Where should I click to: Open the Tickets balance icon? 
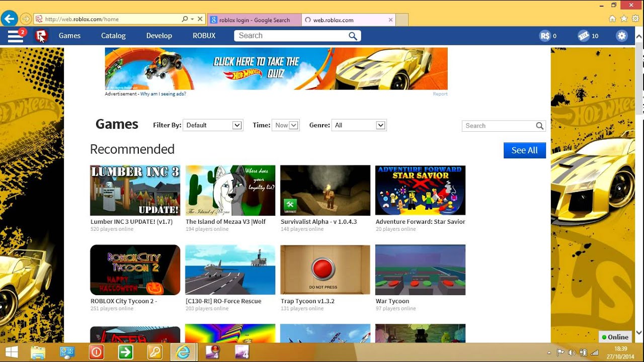pyautogui.click(x=584, y=36)
